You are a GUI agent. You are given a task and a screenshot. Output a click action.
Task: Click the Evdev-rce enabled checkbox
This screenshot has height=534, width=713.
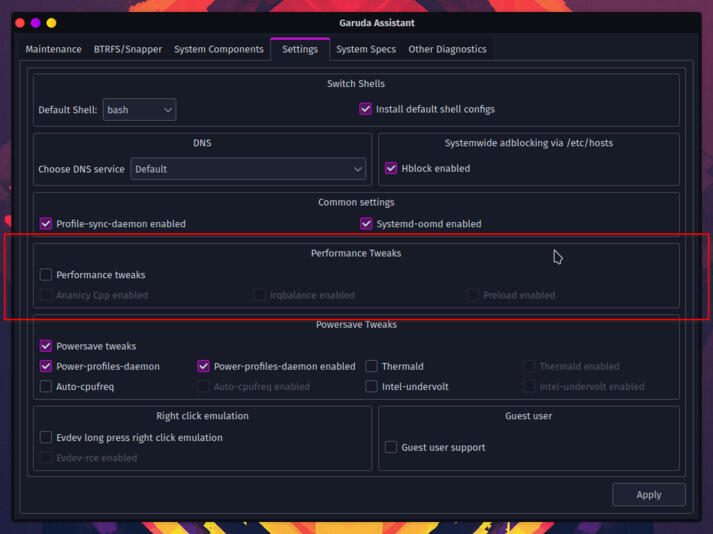45,458
